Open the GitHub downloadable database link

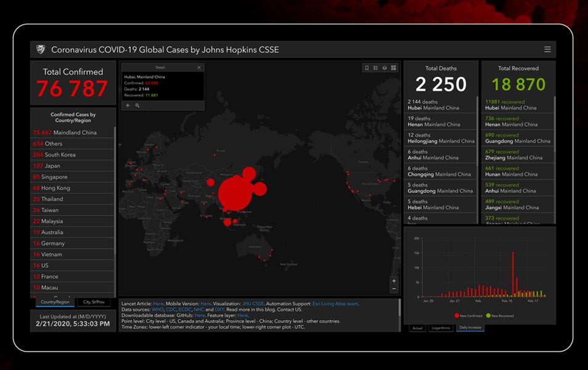point(198,314)
